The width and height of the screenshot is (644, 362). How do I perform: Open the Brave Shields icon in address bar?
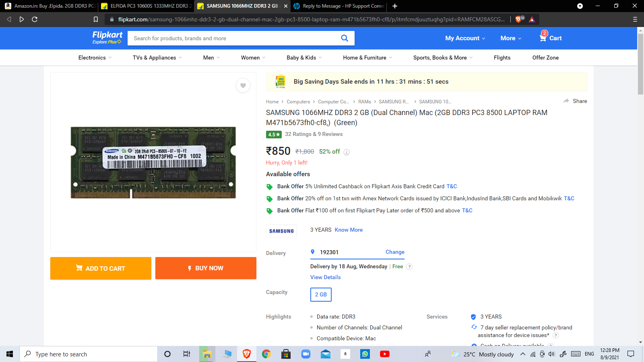click(518, 19)
